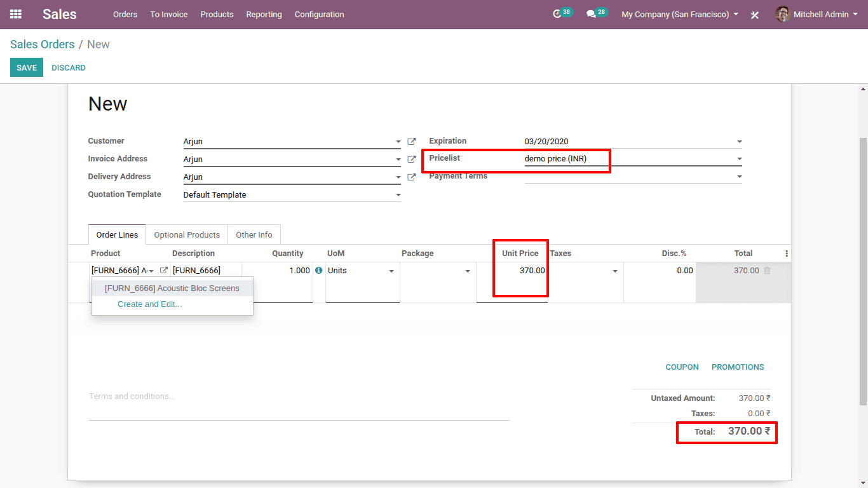Click the DISCARD button
The width and height of the screenshot is (868, 488).
[69, 67]
